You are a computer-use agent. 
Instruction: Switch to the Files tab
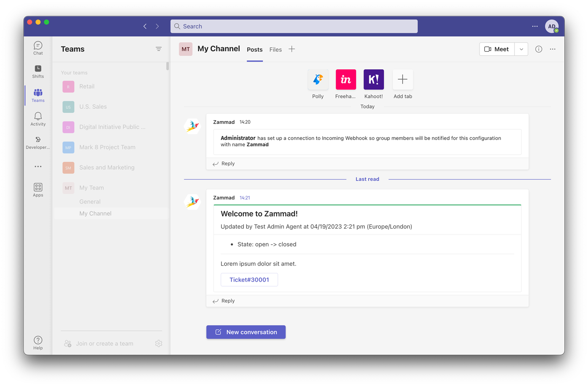tap(275, 50)
